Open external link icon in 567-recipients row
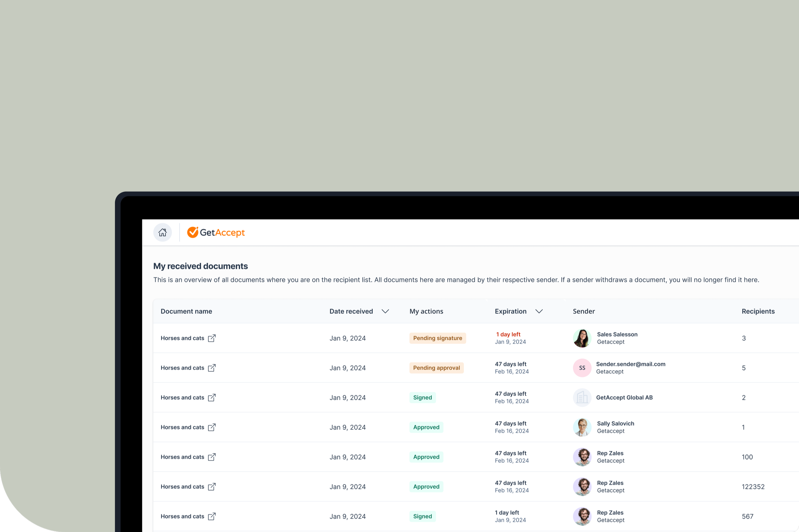The image size is (799, 532). (x=212, y=516)
